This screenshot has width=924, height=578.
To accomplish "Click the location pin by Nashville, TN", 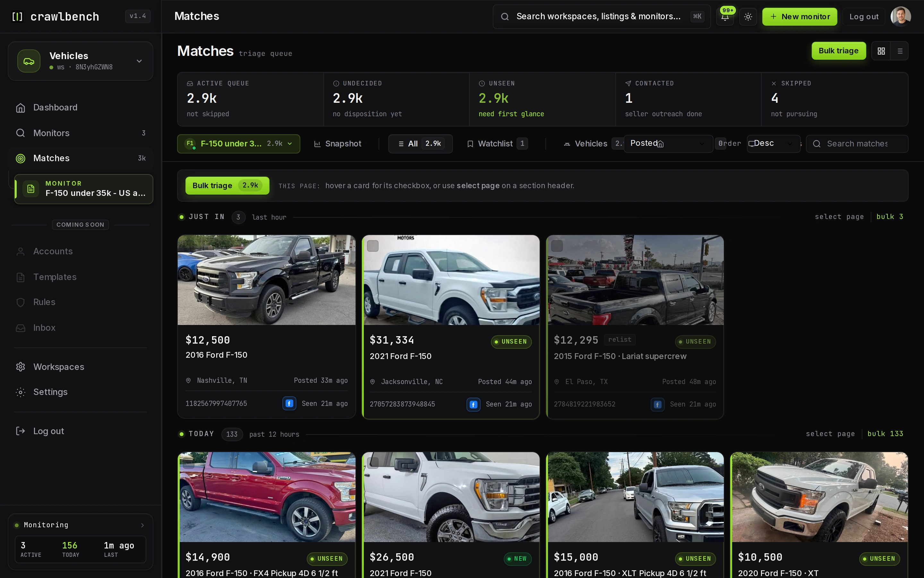I will click(188, 381).
